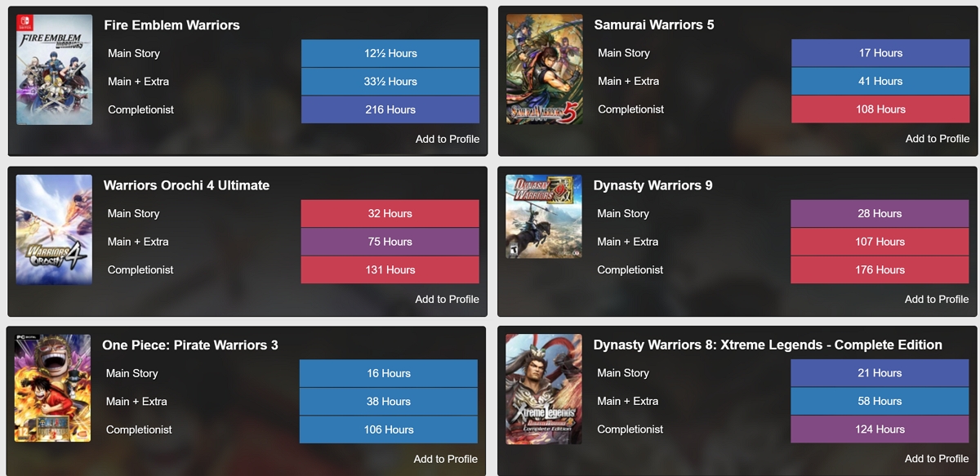Select the 12½ Hours main story bar
The width and height of the screenshot is (980, 476).
tap(390, 54)
